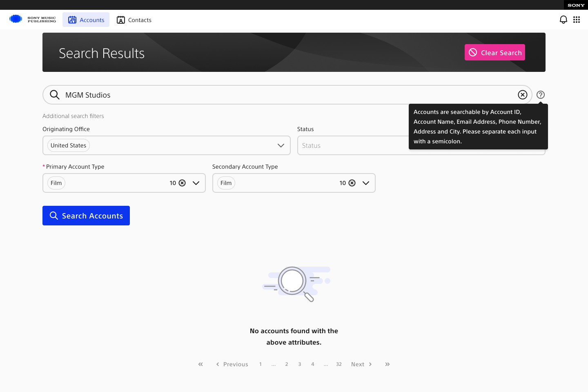588x392 pixels.
Task: Clear Secondary Account Type selections
Action: pyautogui.click(x=352, y=183)
